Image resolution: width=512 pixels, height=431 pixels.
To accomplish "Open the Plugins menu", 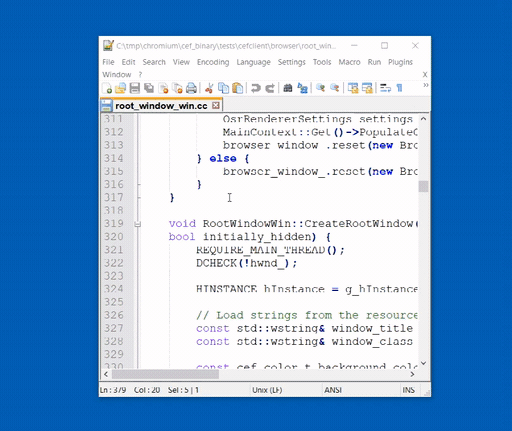I will coord(400,62).
